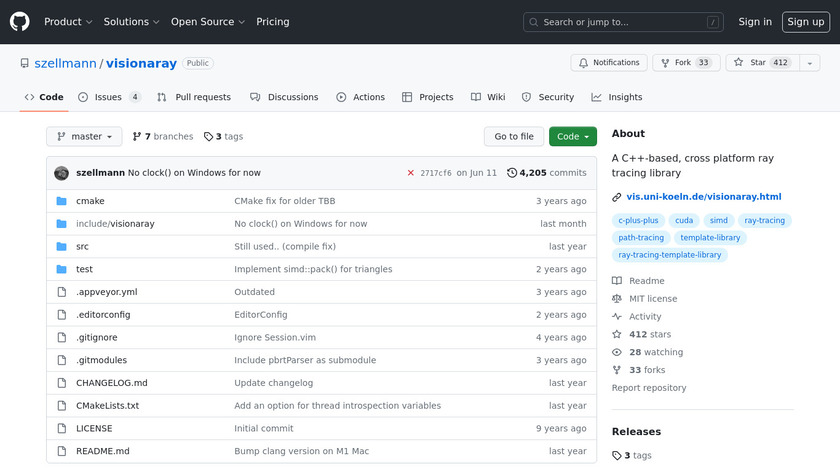Click the ray-tracing topic tag

[764, 221]
